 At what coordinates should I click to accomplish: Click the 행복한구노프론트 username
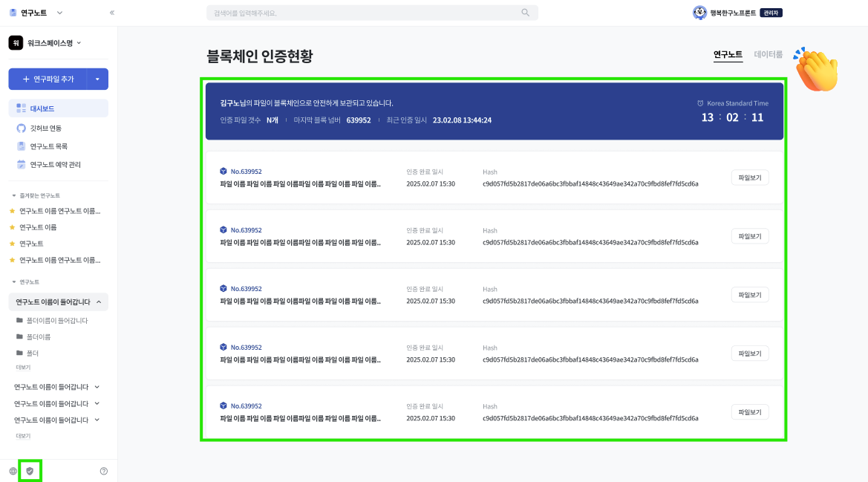(x=733, y=13)
